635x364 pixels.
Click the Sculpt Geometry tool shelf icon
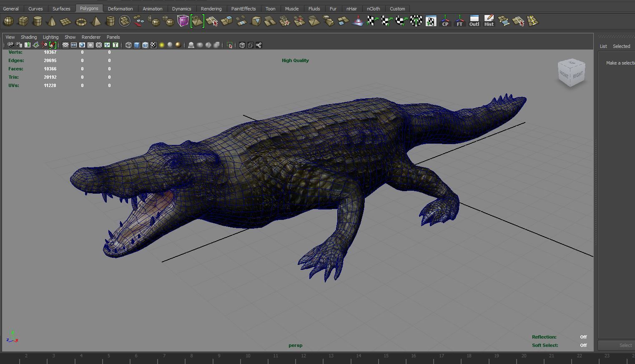358,21
